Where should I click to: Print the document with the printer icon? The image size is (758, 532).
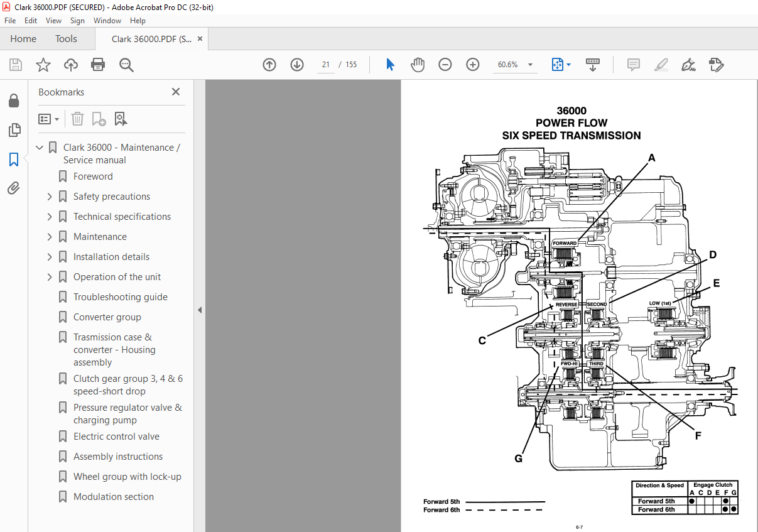(x=98, y=65)
